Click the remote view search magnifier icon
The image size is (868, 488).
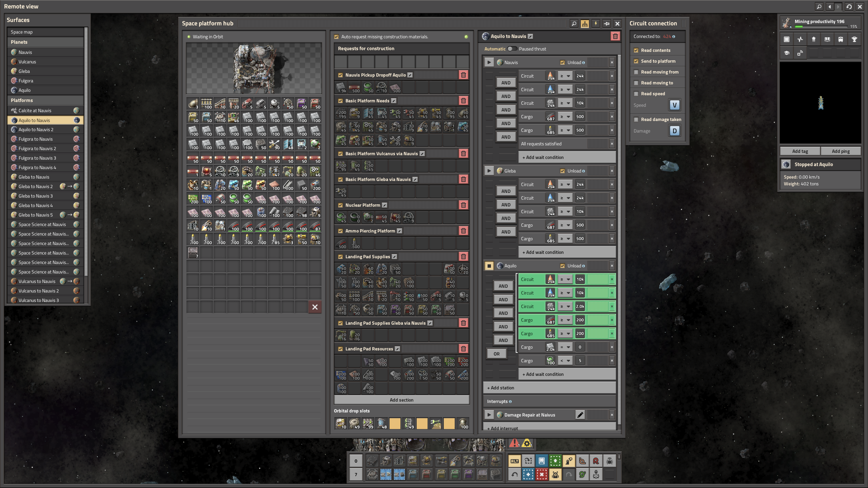pyautogui.click(x=819, y=6)
